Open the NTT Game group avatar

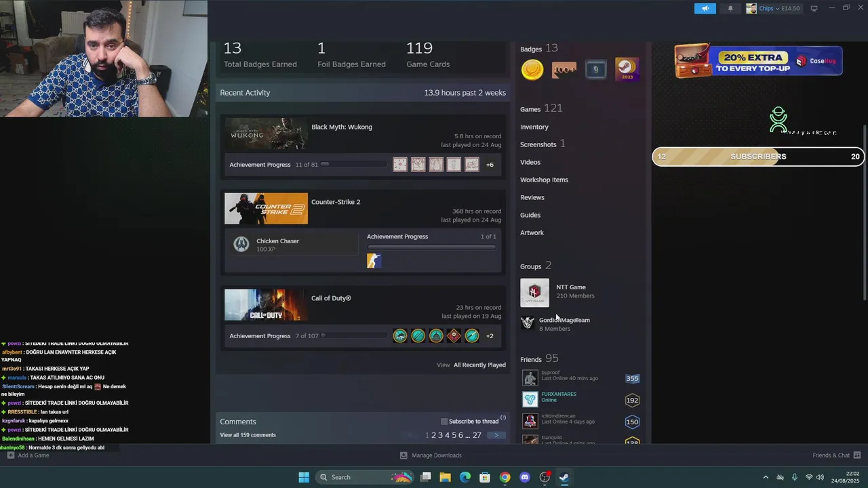[x=534, y=293]
